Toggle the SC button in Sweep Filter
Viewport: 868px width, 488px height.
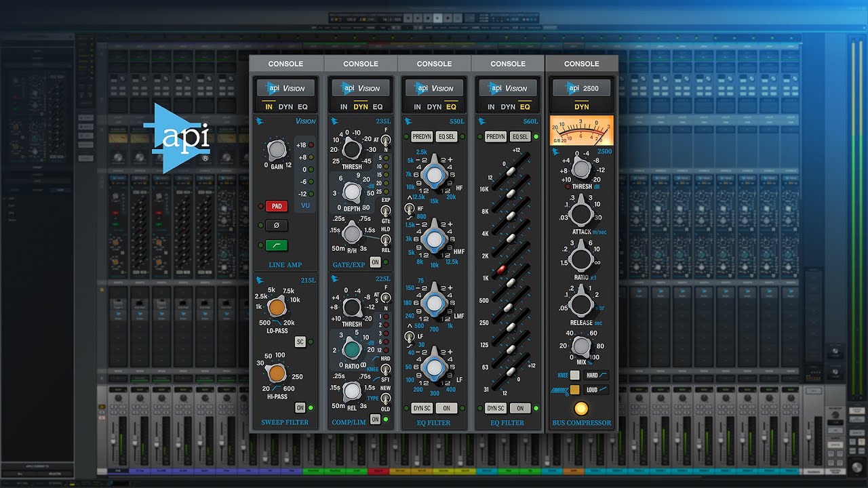point(300,342)
